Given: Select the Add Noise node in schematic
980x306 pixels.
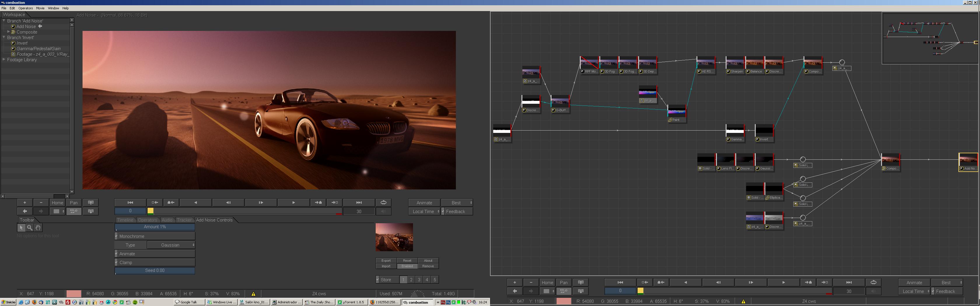Looking at the screenshot, I should pyautogui.click(x=968, y=162).
